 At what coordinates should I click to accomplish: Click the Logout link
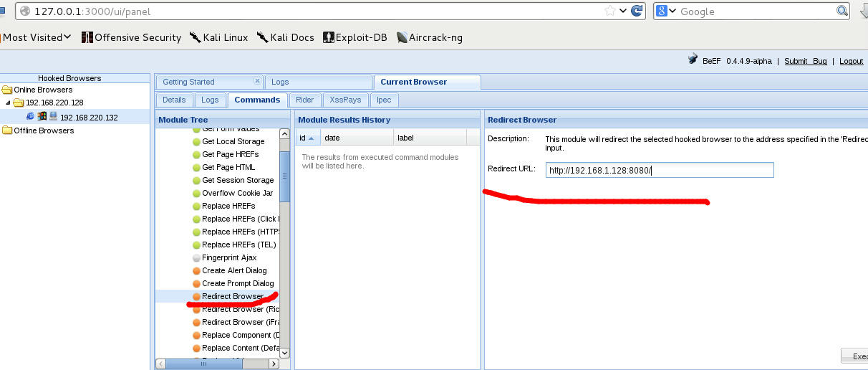click(x=851, y=61)
